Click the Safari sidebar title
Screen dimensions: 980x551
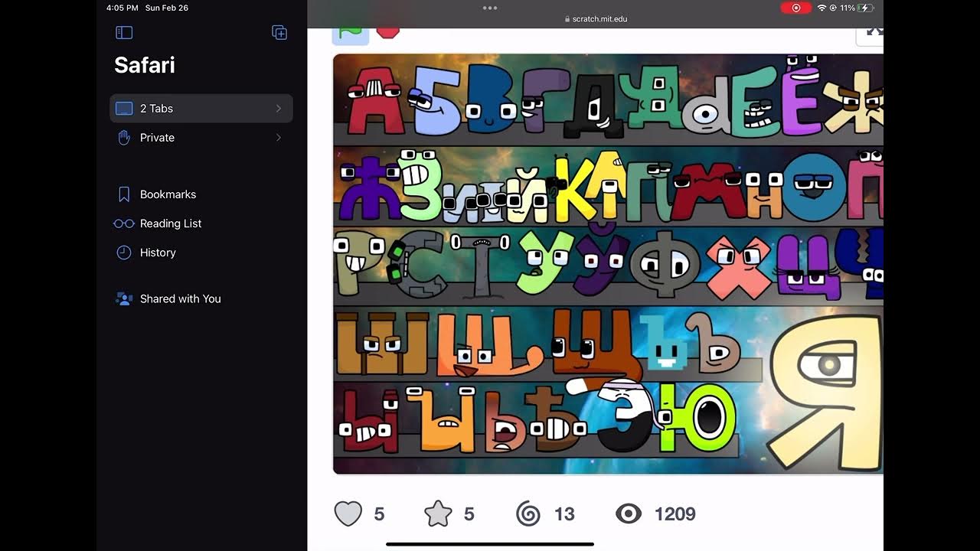tap(145, 65)
